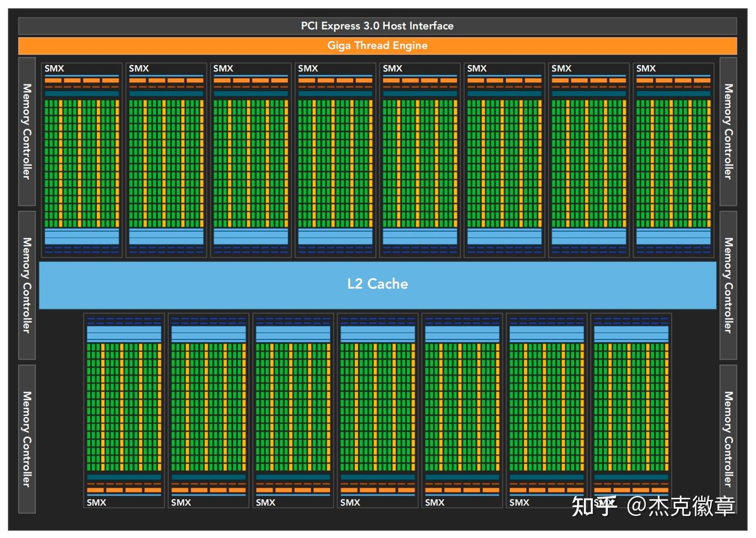Viewport: 756px width, 538px height.
Task: Click the second SMX unit in top row
Action: [166, 160]
